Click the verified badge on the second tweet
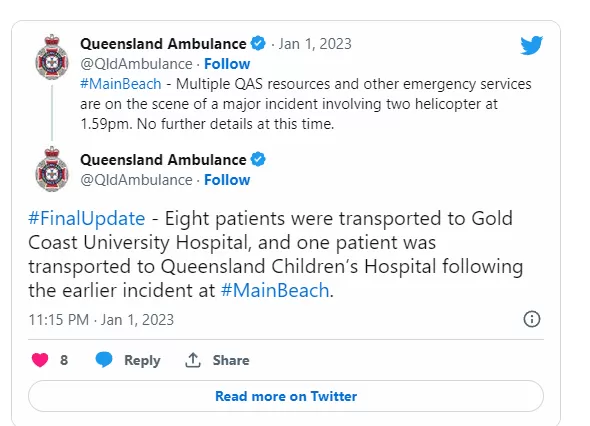590x426 pixels. tap(258, 159)
